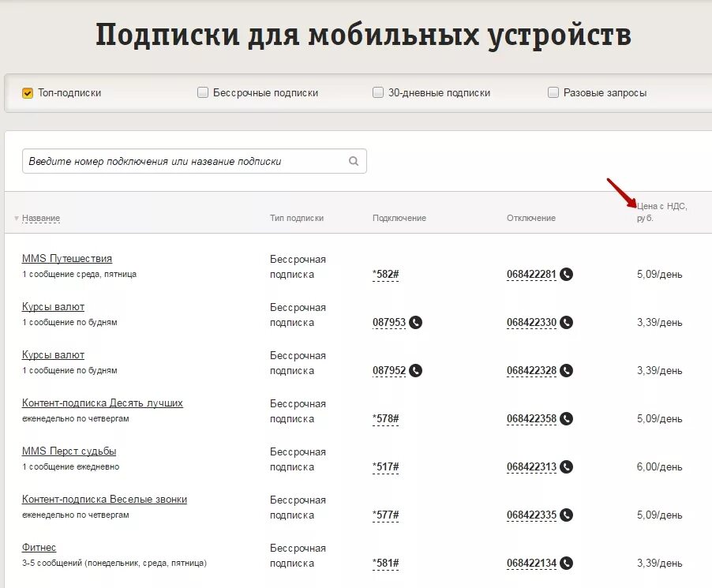Click connection code *577#
The height and width of the screenshot is (588, 712).
[385, 515]
